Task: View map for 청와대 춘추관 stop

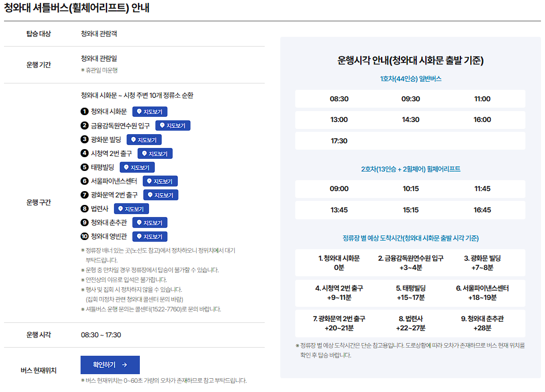Action: (x=150, y=222)
